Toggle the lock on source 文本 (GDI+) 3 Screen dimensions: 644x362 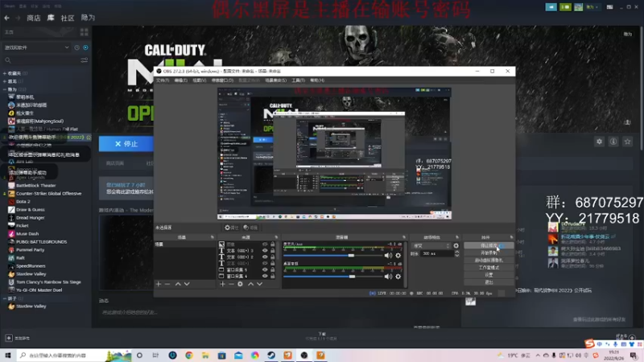click(272, 250)
